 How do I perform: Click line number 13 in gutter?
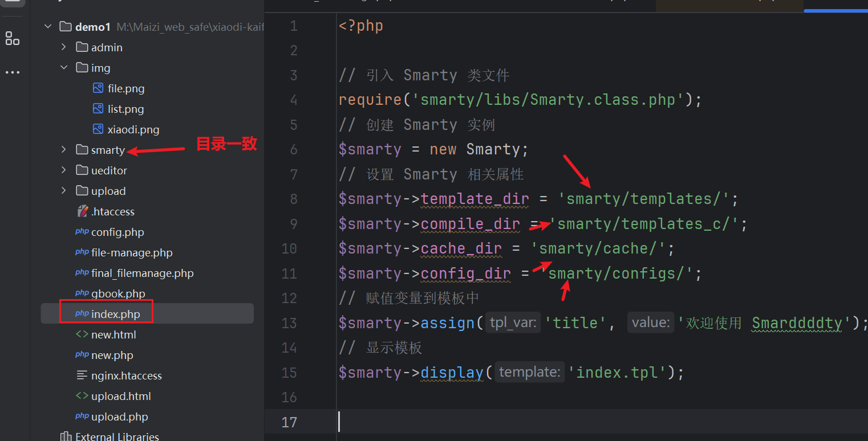click(x=289, y=323)
